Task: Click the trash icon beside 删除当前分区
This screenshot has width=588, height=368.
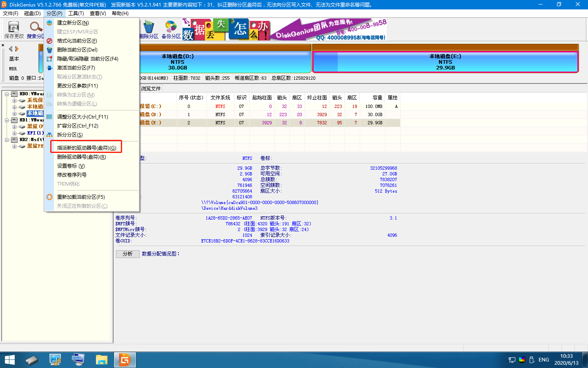Action: (x=49, y=50)
